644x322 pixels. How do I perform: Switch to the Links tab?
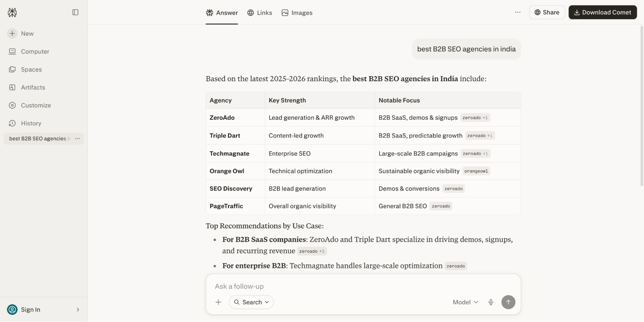[x=260, y=13]
